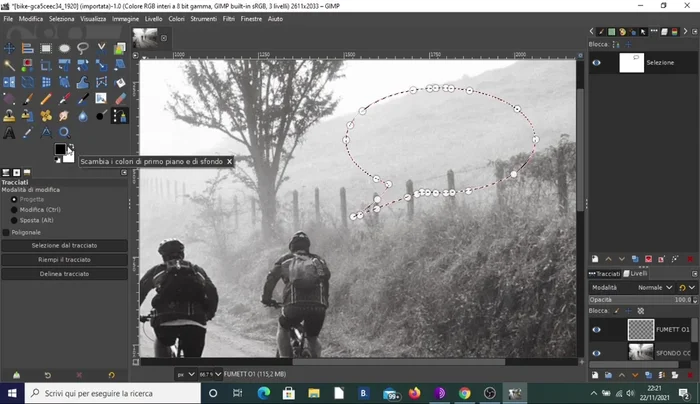Close the swap-colors tooltip with its X

click(229, 161)
